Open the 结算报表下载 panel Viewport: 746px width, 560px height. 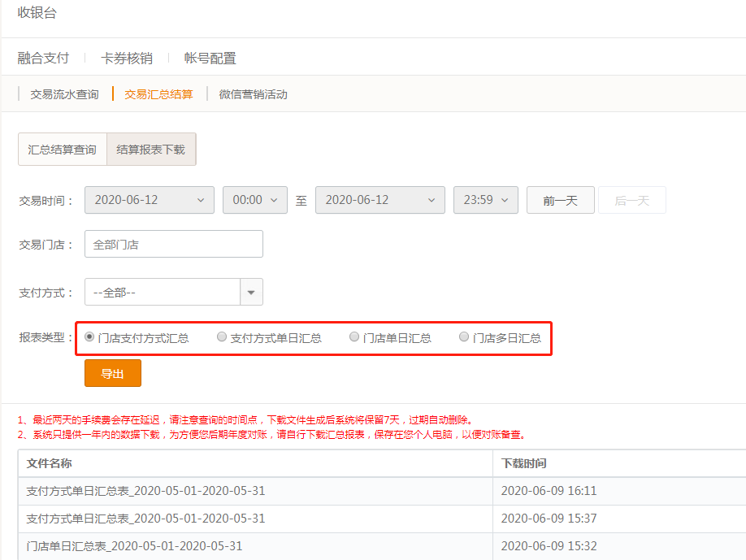150,149
